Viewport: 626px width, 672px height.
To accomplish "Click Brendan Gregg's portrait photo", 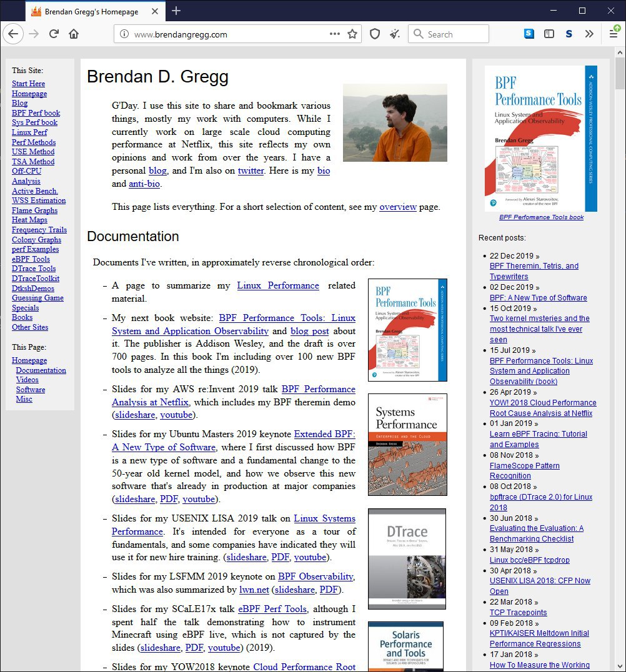I will point(395,122).
